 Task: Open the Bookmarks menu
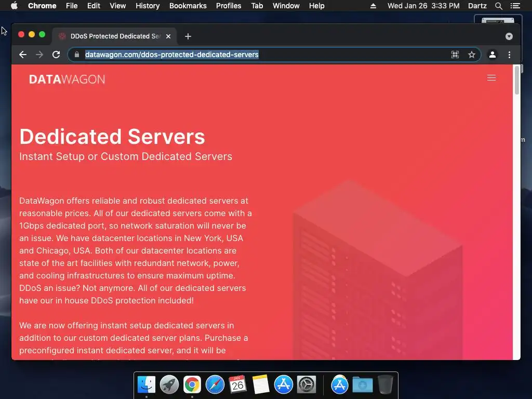(188, 6)
